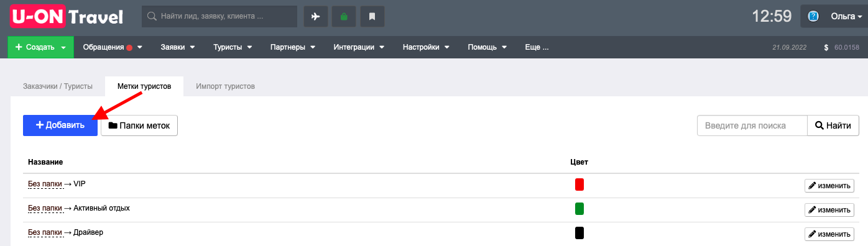Open the Заявки menu dropdown
The width and height of the screenshot is (868, 246).
tap(178, 47)
